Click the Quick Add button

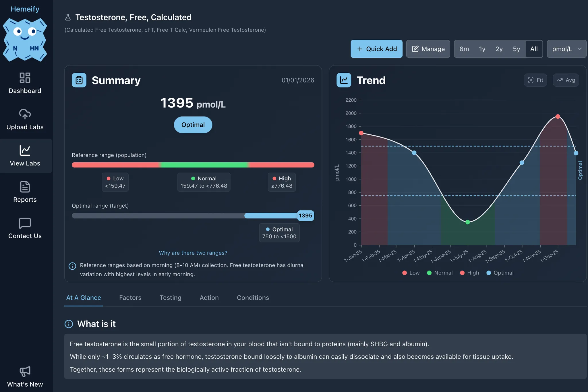[376, 49]
